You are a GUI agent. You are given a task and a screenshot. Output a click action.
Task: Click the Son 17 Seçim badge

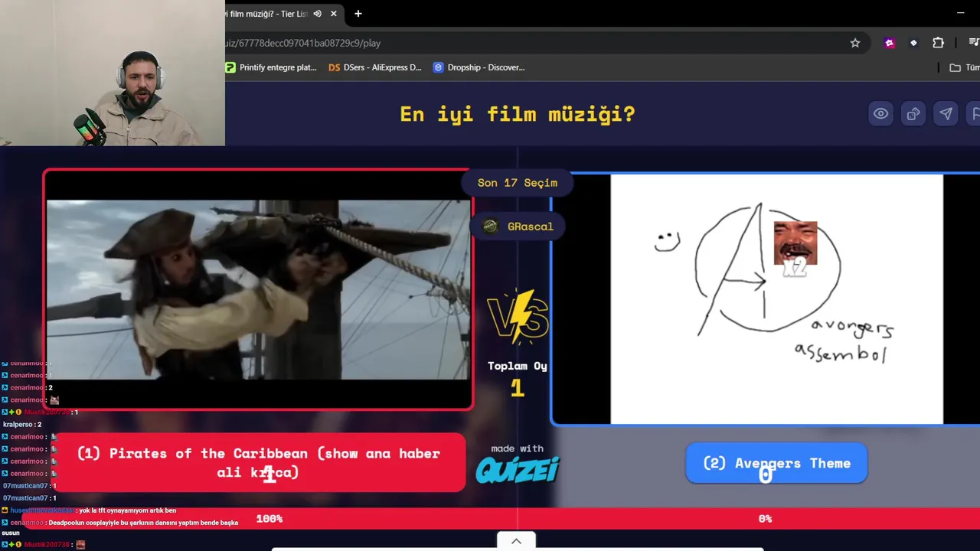point(518,183)
